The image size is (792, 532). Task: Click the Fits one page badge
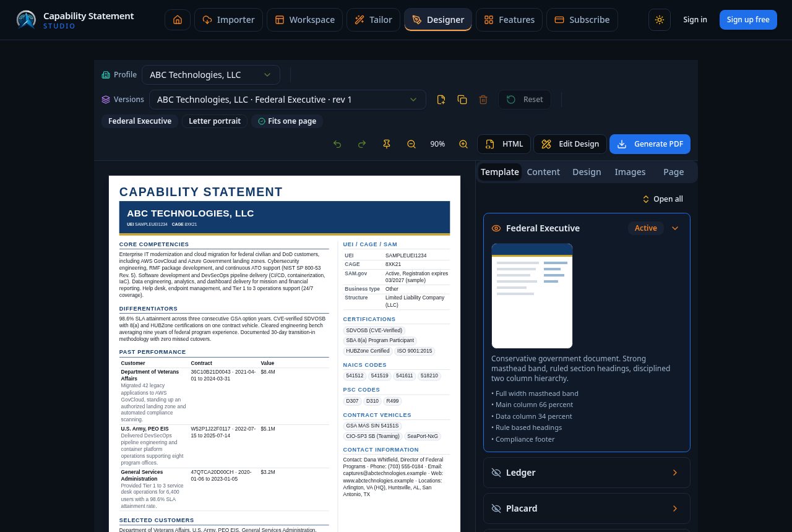pyautogui.click(x=287, y=121)
